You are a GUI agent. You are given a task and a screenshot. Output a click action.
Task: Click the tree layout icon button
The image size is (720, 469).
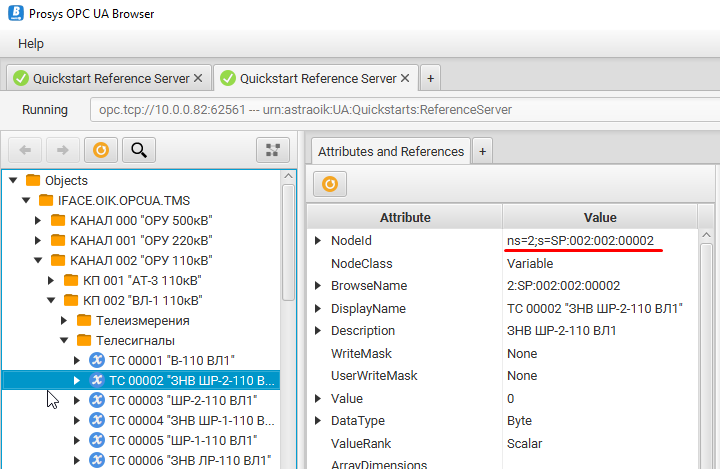click(x=271, y=150)
